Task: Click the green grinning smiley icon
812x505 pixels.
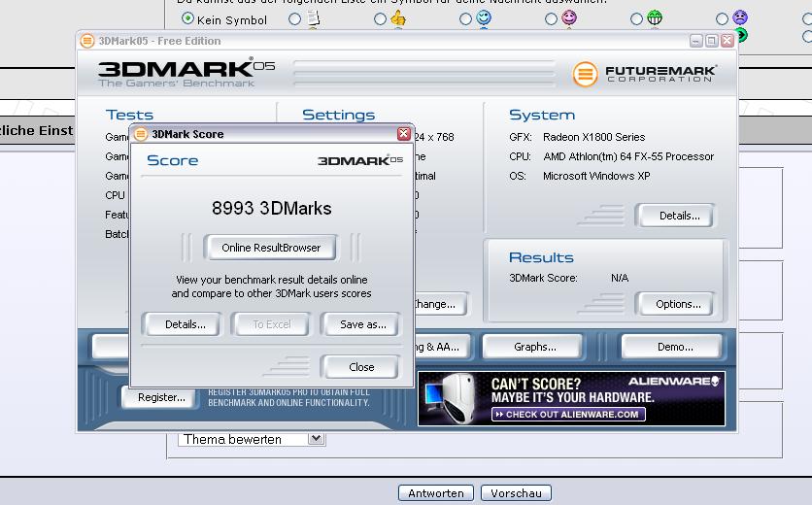Action: pos(655,18)
